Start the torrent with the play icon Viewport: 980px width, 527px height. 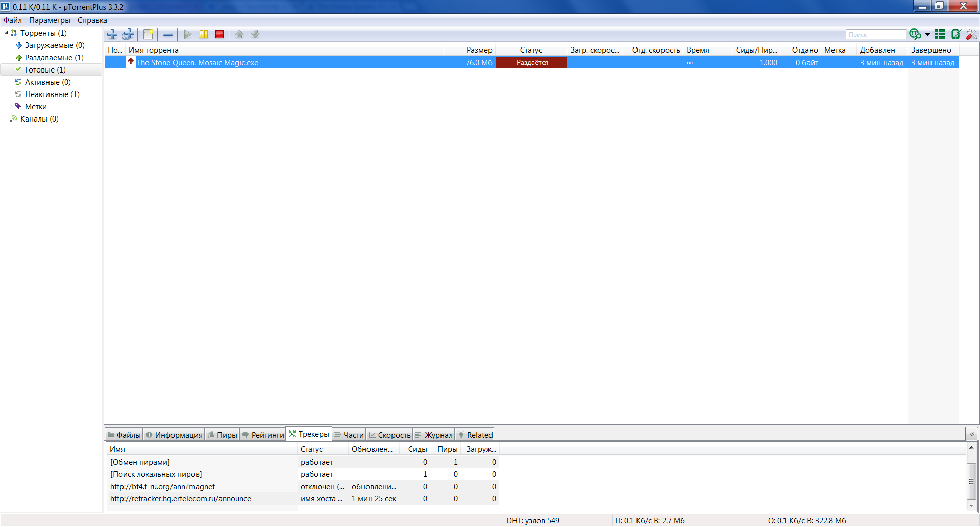pos(188,34)
